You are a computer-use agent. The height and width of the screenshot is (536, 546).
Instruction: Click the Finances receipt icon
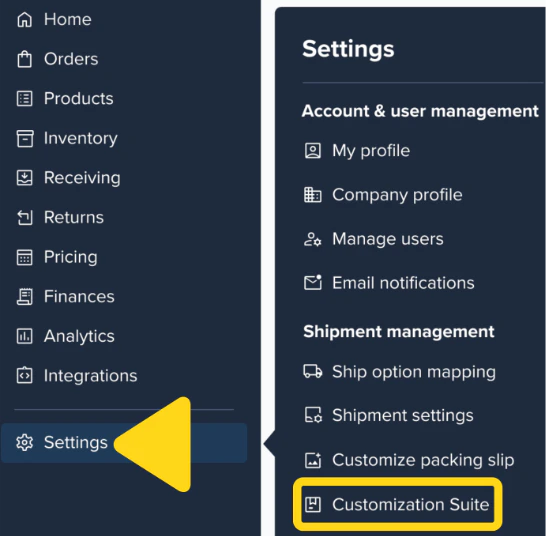pos(25,297)
